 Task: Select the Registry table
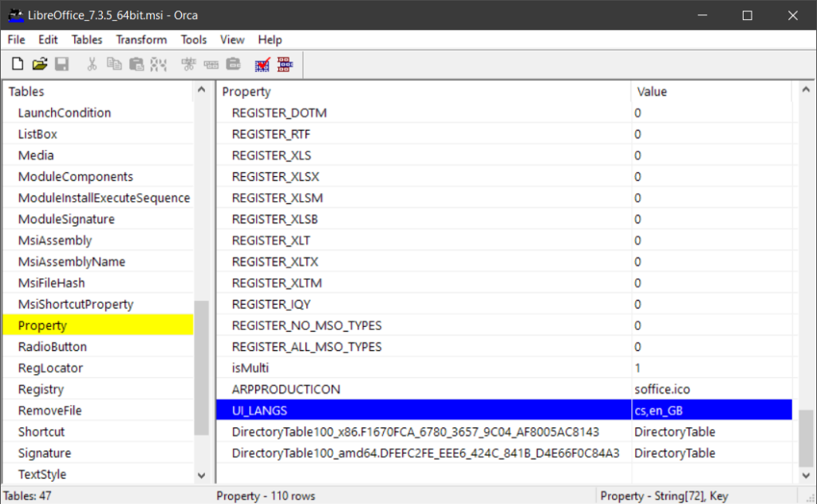(x=98, y=389)
